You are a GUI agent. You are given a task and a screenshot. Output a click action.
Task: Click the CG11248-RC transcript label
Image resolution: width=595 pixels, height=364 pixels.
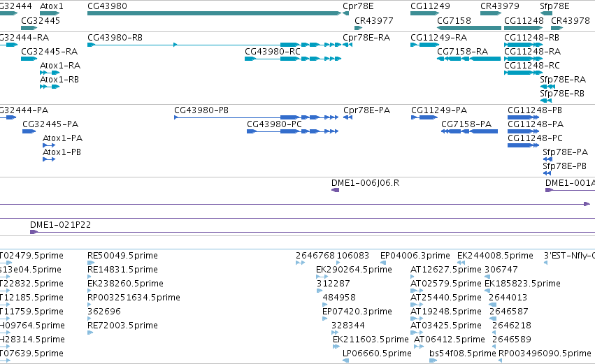pos(532,66)
